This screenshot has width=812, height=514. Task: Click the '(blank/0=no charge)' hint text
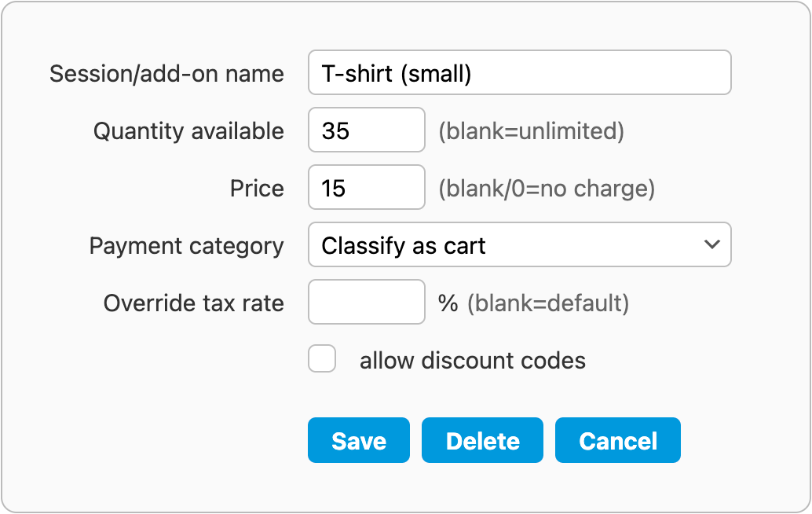coord(547,189)
